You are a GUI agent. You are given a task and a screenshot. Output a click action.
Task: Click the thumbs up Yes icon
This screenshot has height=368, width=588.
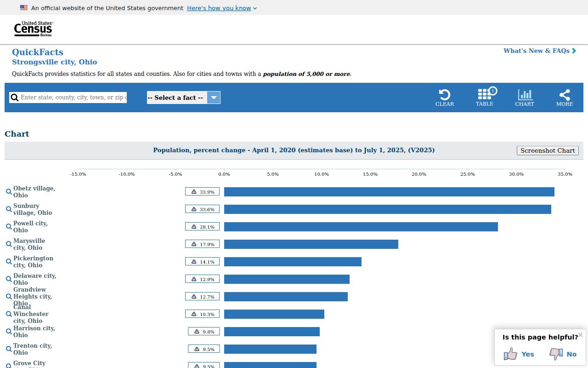(510, 354)
